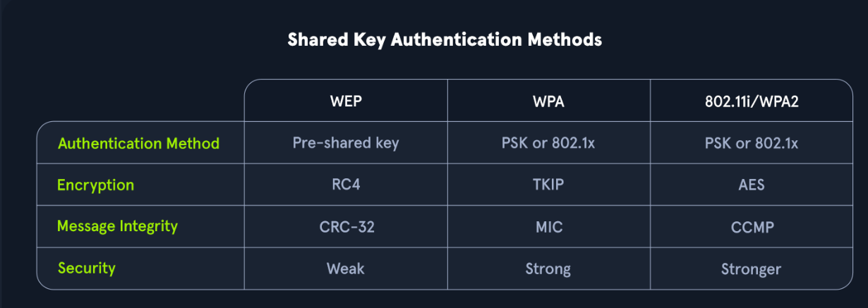The width and height of the screenshot is (868, 308).
Task: Click the Strong security cell
Action: coord(548,269)
